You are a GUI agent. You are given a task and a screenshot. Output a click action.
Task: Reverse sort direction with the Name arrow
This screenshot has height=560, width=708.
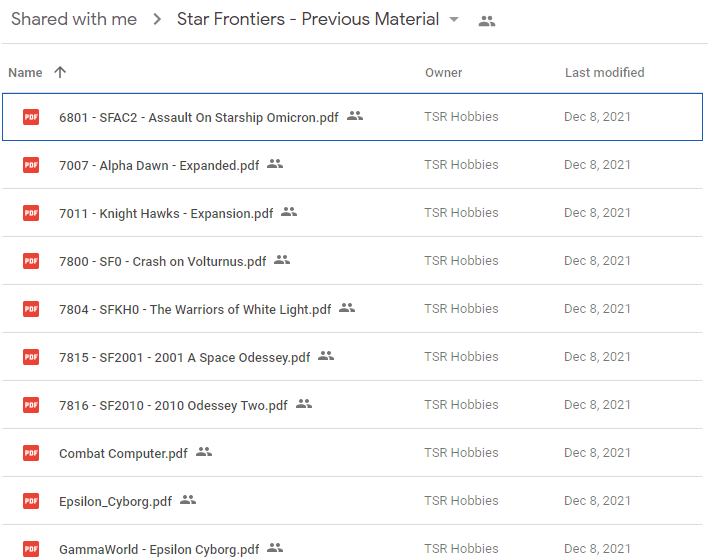[x=60, y=72]
